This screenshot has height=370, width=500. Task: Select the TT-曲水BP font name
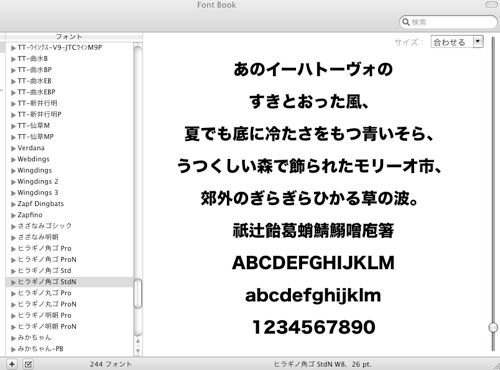click(x=35, y=70)
